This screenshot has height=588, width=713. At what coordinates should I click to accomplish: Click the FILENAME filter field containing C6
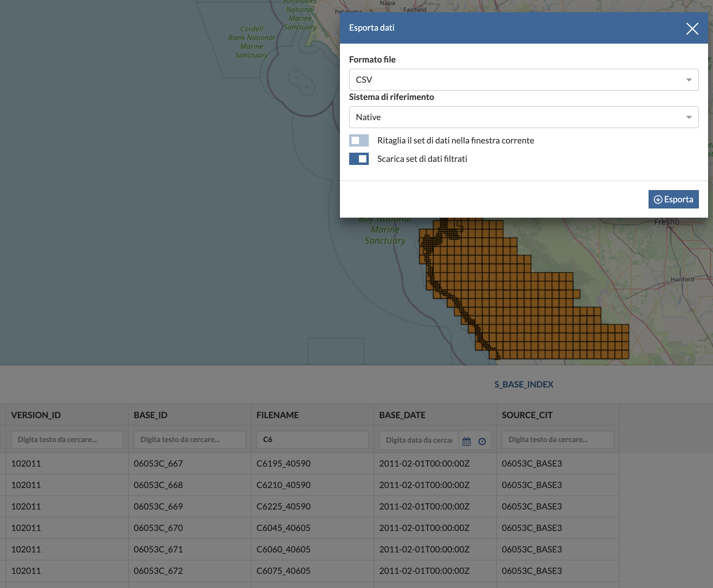[x=312, y=440]
